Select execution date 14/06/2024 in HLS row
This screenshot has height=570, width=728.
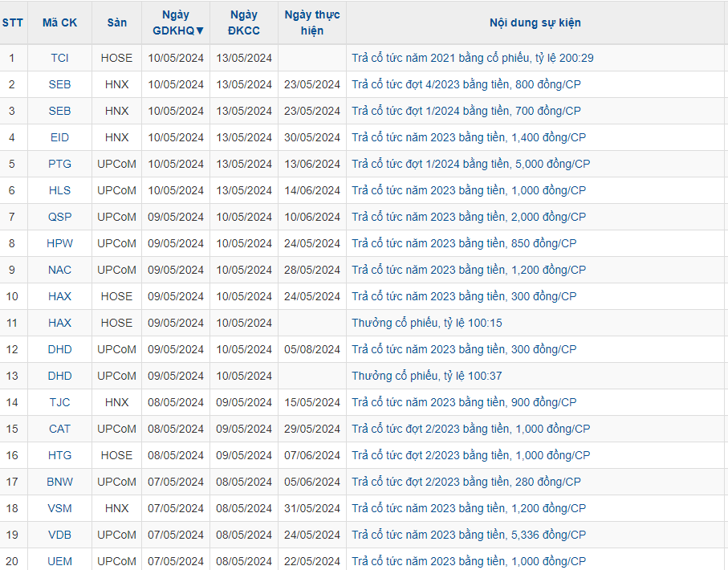(x=312, y=190)
